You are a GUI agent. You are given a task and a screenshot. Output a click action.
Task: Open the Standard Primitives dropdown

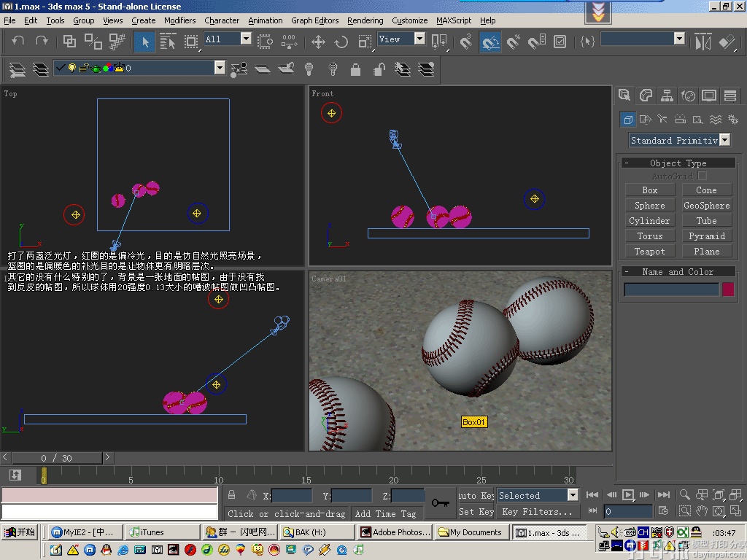(724, 140)
